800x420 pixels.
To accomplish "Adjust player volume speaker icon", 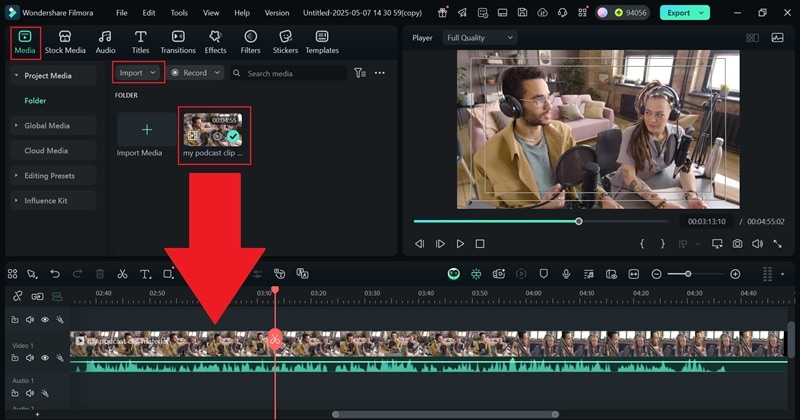I will (758, 244).
